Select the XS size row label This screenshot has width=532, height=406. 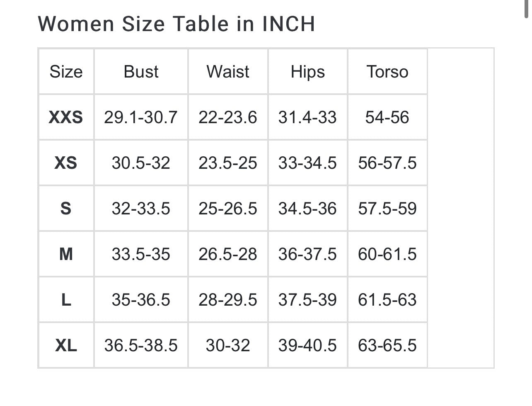click(x=66, y=163)
